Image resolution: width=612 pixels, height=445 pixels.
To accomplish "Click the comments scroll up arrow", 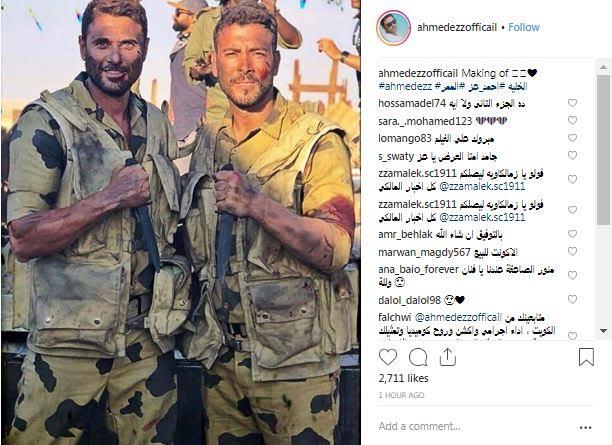I will [603, 67].
